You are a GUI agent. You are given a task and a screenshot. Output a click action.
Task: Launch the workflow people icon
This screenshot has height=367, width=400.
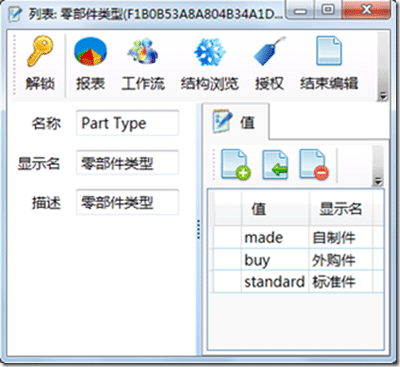143,52
